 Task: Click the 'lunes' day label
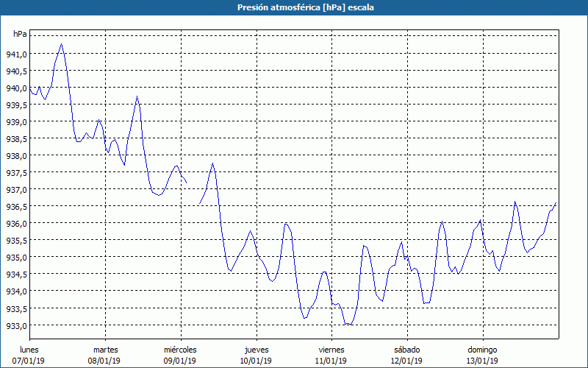[29, 350]
